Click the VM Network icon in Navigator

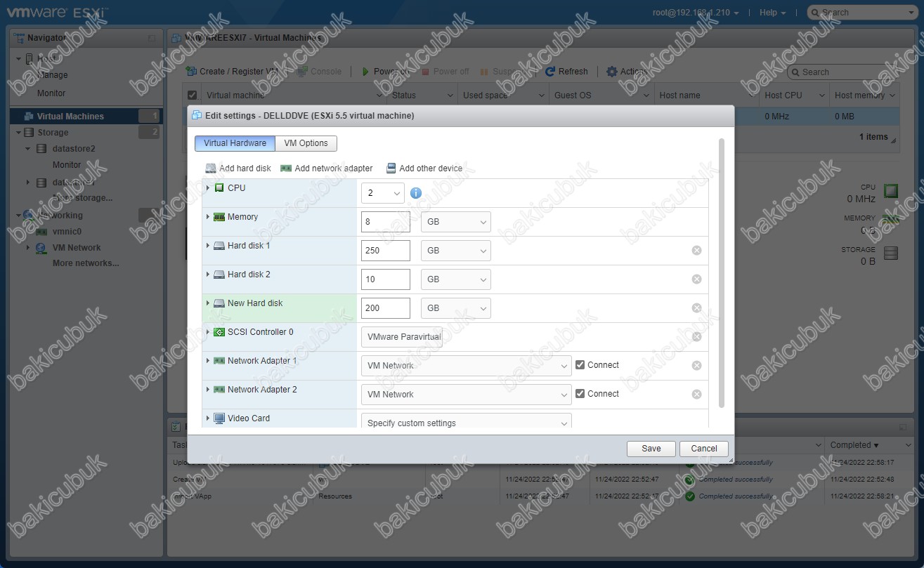(x=41, y=248)
